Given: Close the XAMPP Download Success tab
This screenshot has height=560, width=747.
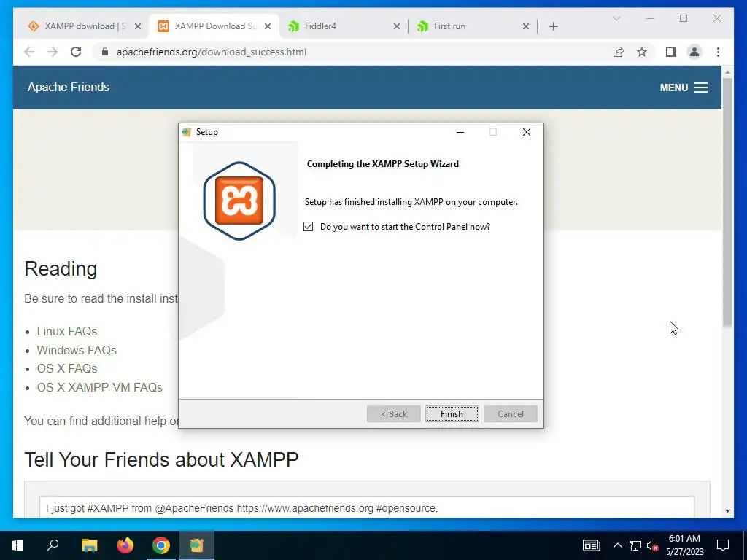Looking at the screenshot, I should (268, 27).
